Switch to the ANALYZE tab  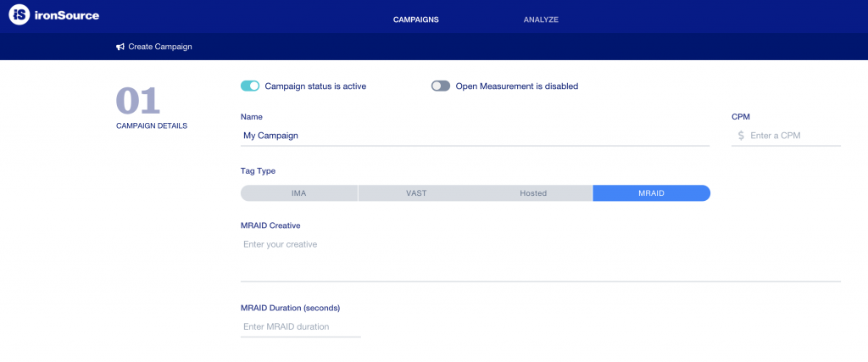pyautogui.click(x=541, y=19)
